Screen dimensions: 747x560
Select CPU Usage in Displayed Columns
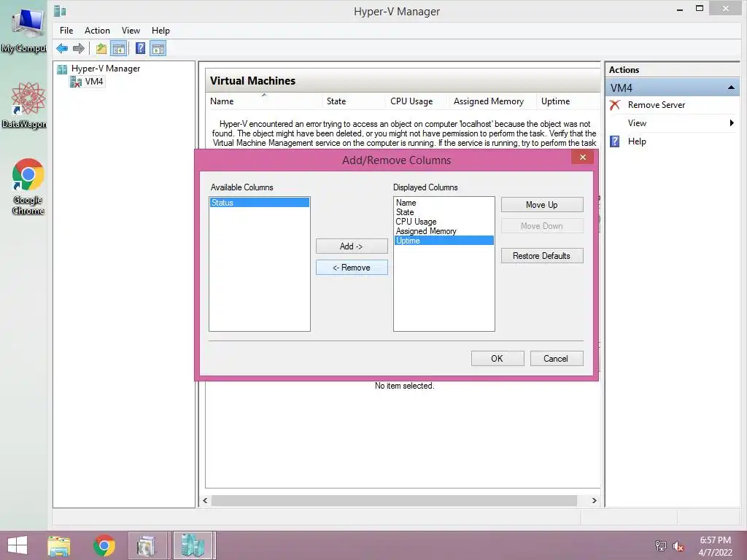[444, 222]
